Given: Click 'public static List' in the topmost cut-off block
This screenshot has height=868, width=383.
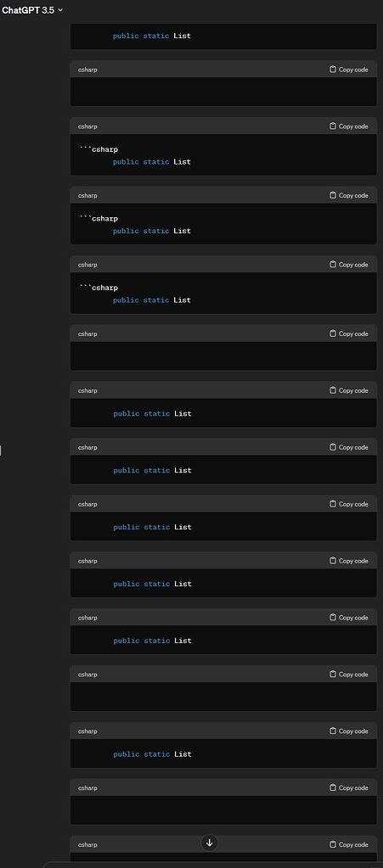Looking at the screenshot, I should pos(152,36).
